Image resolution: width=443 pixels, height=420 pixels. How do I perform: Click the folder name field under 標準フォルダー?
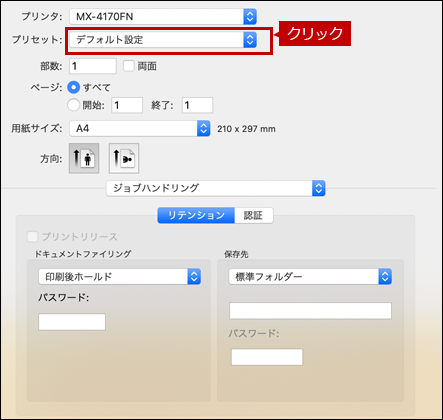(x=310, y=311)
